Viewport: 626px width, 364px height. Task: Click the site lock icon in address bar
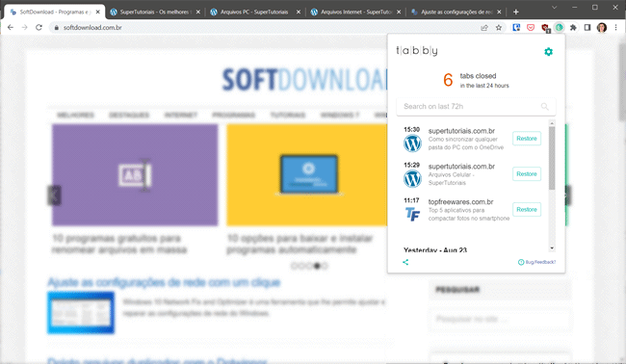tap(56, 28)
